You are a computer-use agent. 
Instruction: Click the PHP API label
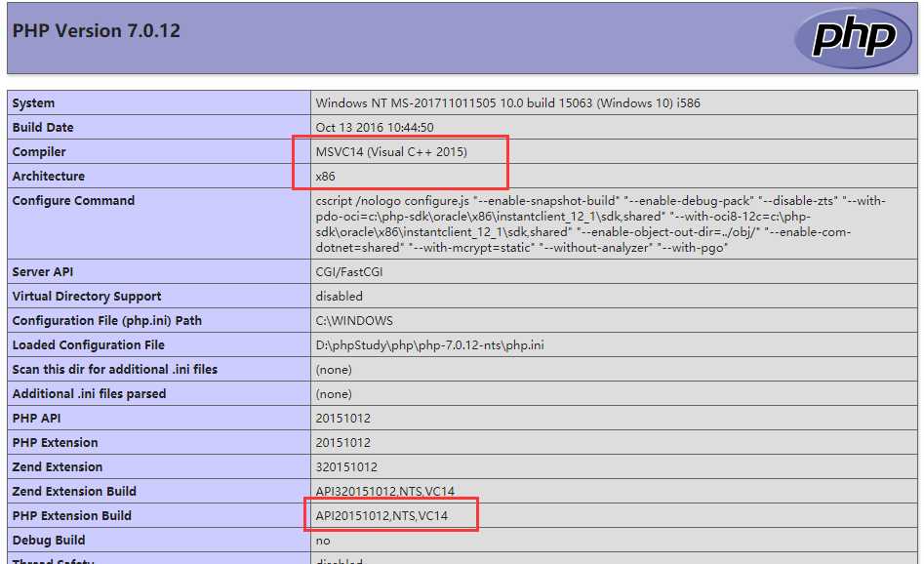pos(36,418)
